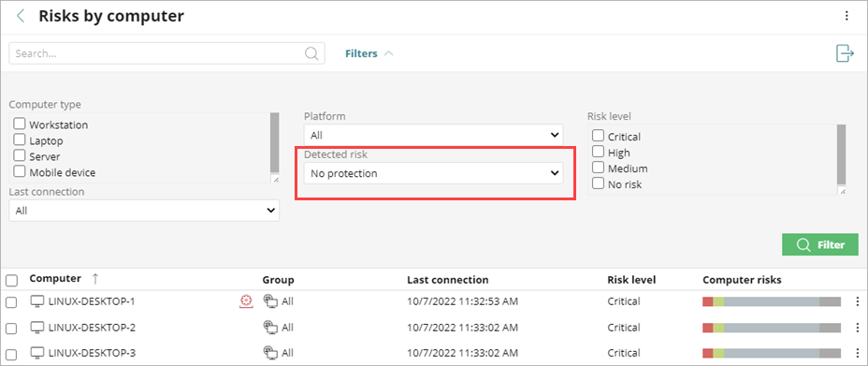Check the Critical risk level
Viewport: 868px width, 366px height.
coord(598,136)
